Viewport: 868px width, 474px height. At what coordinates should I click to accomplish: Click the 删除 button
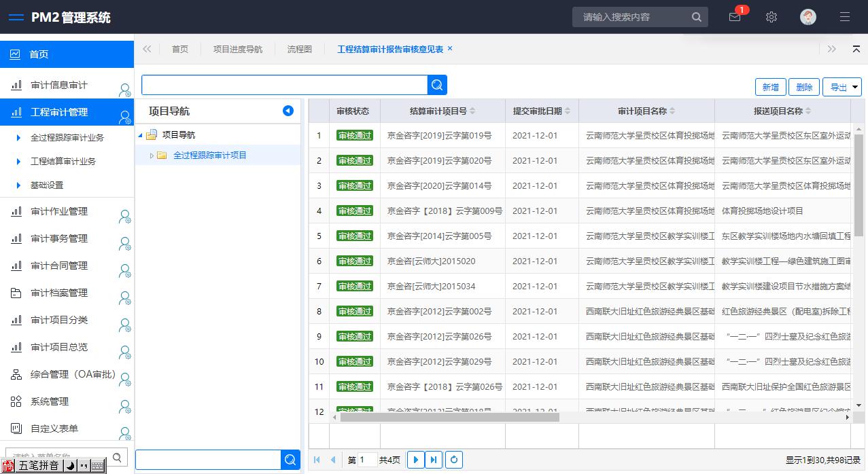(x=804, y=87)
